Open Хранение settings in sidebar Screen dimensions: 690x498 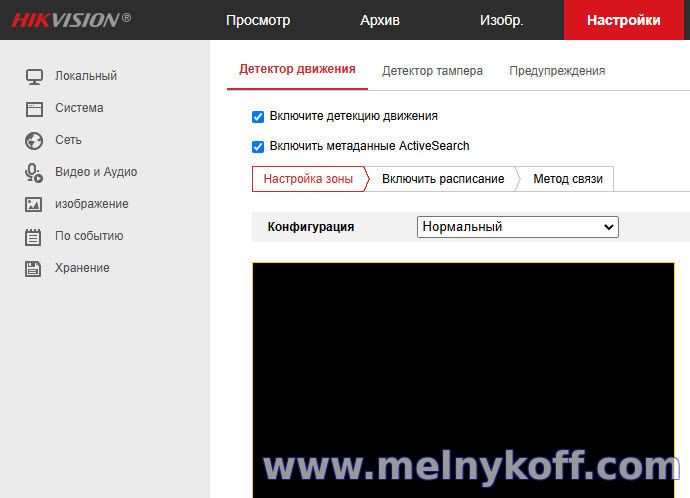point(82,267)
